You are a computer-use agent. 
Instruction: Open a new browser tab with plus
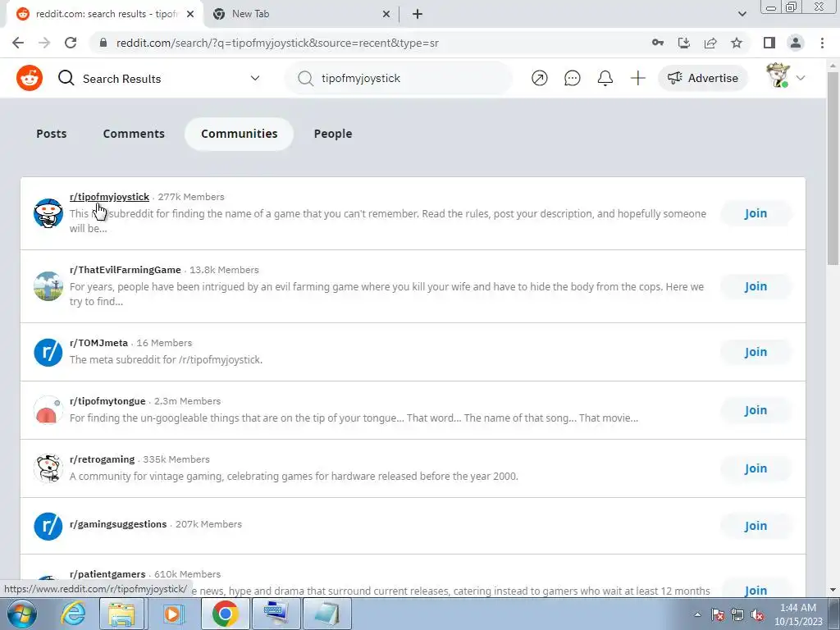418,14
